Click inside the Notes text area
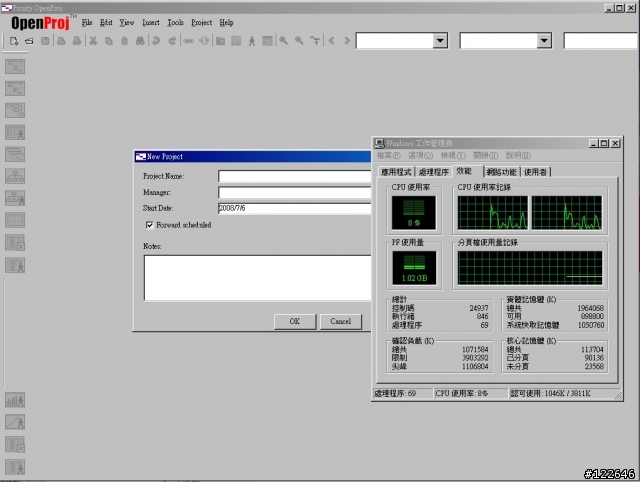Image resolution: width=640 pixels, height=482 pixels. click(x=258, y=278)
